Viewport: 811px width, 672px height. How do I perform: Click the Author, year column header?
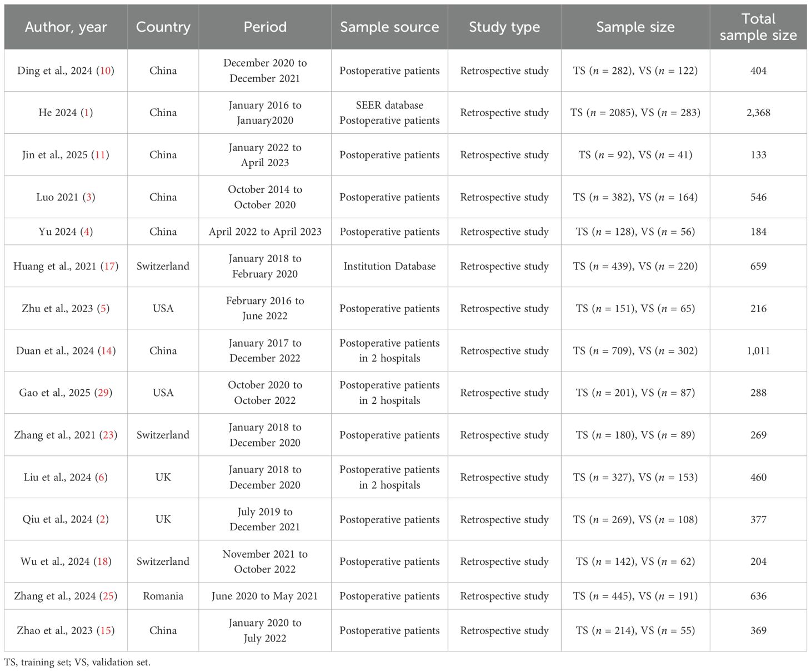tap(66, 27)
